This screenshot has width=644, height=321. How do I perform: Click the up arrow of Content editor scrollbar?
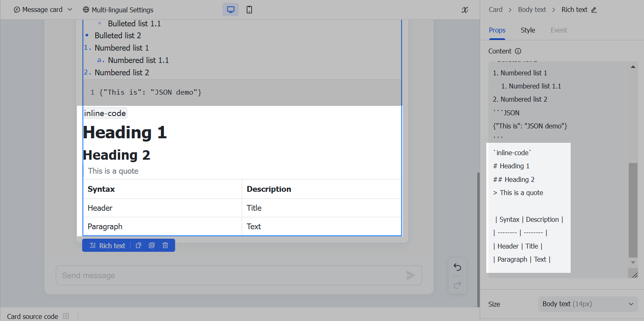(x=633, y=66)
